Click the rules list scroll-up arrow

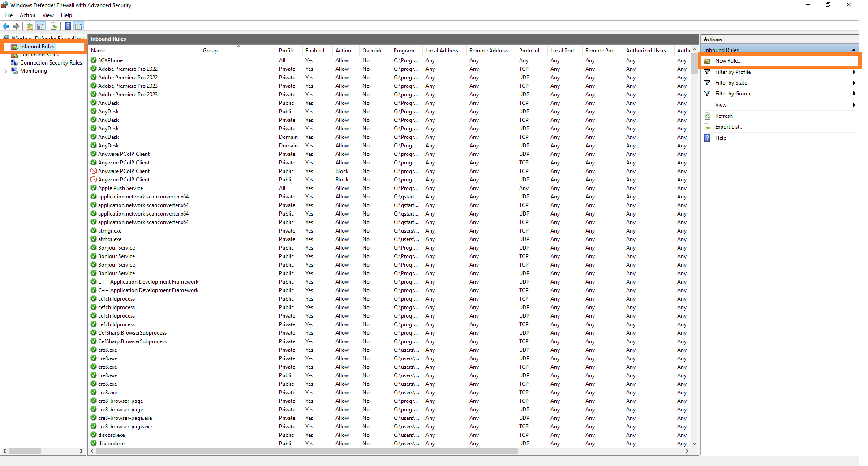click(694, 49)
